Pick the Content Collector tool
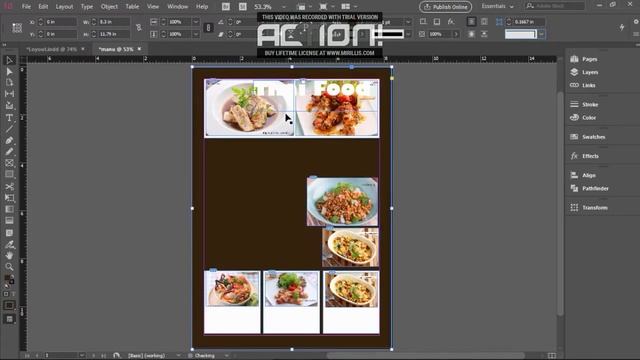Viewport: 640px width, 360px height. 9,106
